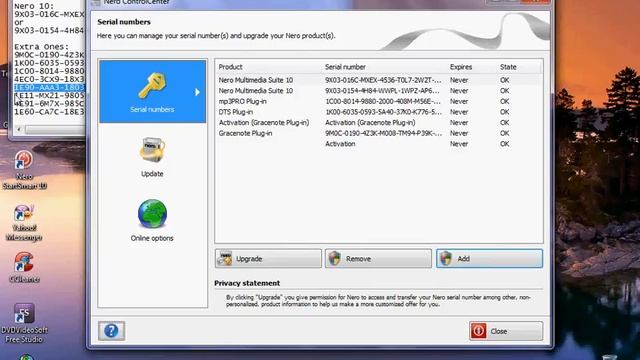640x360 pixels.
Task: Select the first Nero Multimedia Suite 10 row
Action: [379, 80]
